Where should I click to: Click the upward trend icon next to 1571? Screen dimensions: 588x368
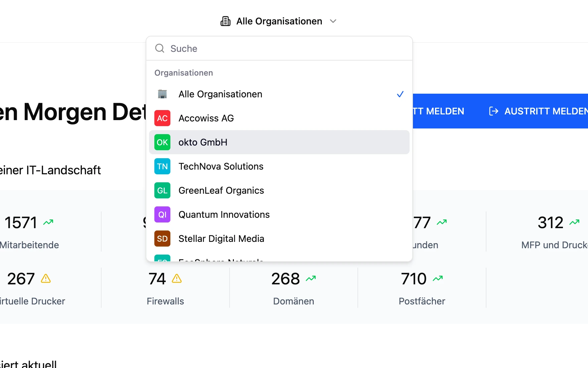(x=48, y=222)
